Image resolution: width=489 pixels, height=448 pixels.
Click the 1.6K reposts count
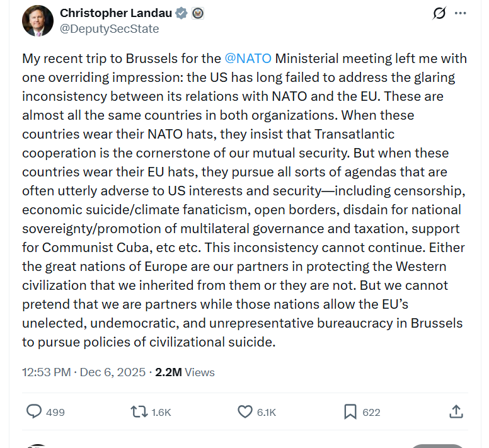pos(161,412)
